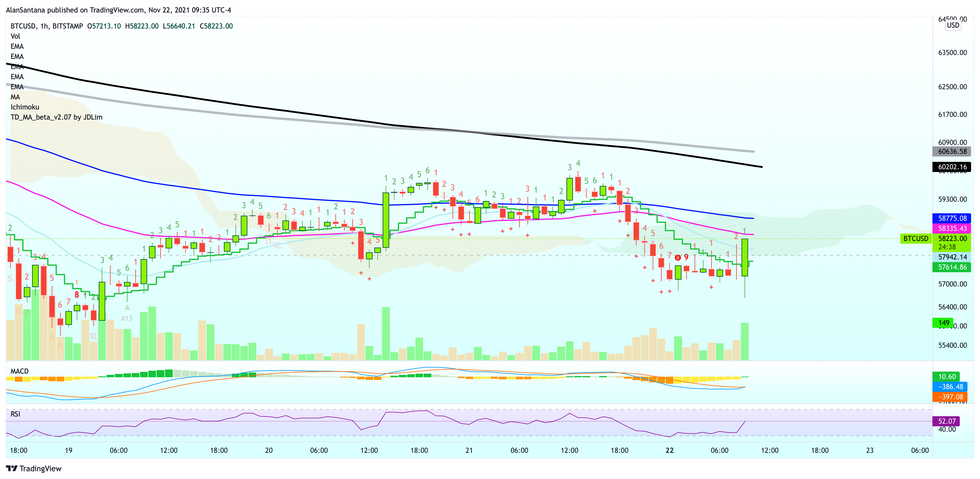The image size is (980, 479).
Task: Click the TradingView logo at bottom left
Action: [x=34, y=468]
